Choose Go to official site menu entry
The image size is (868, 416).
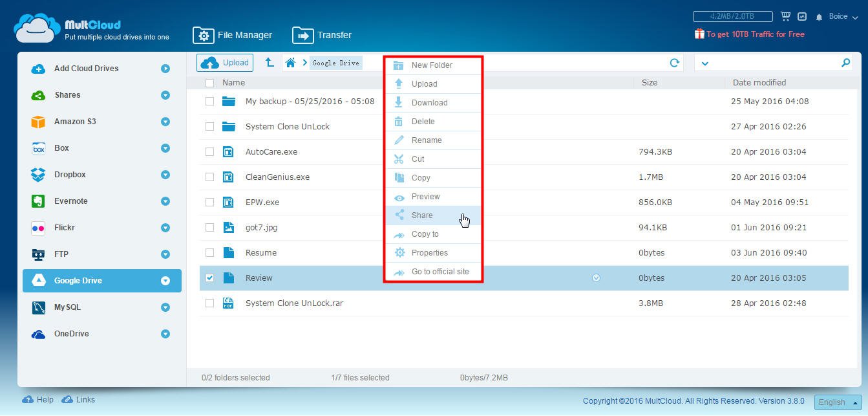point(433,272)
